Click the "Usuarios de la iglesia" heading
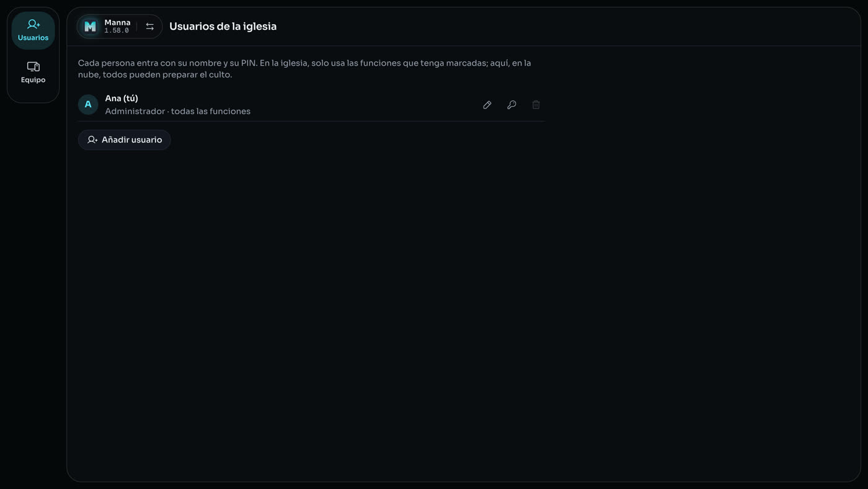 (x=223, y=26)
